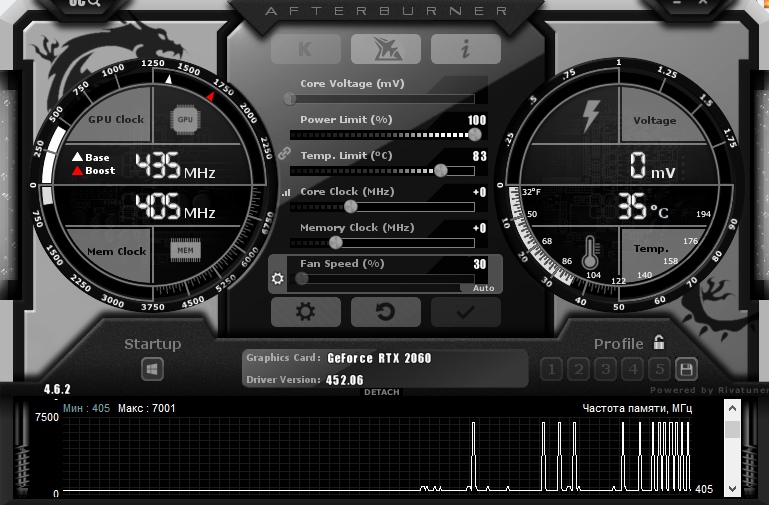Click the lightning bolt voltage icon

click(590, 116)
